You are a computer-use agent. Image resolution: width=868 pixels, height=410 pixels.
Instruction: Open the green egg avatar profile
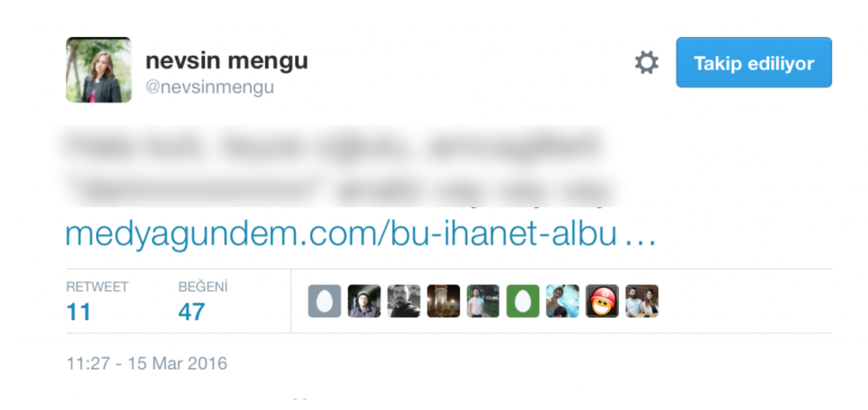[x=523, y=301]
